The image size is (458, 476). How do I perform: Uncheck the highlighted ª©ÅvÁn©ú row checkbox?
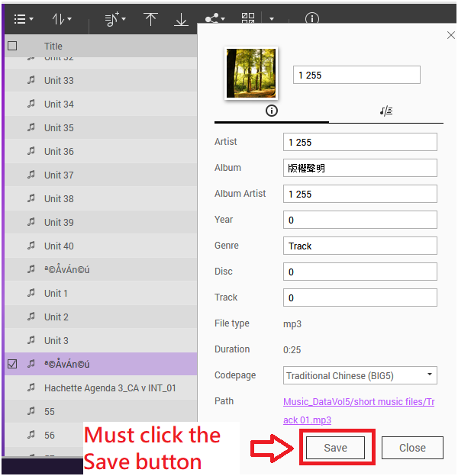click(x=12, y=364)
